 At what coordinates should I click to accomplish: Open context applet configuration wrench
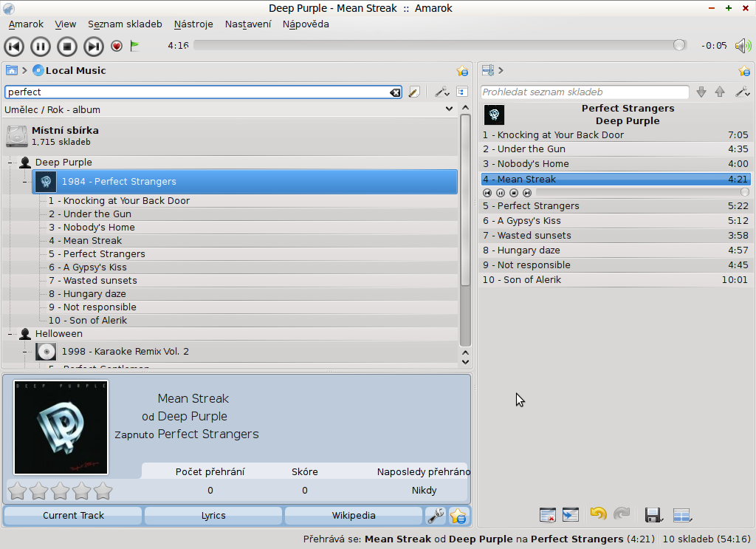click(436, 516)
